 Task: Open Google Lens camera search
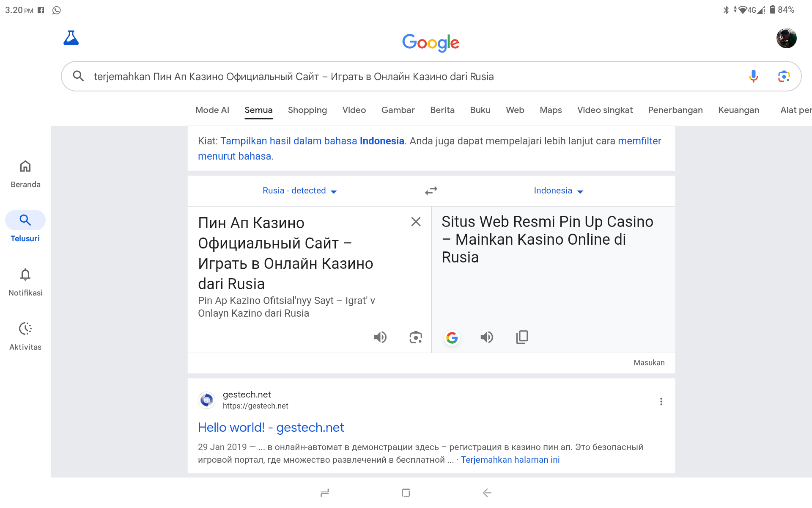[784, 76]
